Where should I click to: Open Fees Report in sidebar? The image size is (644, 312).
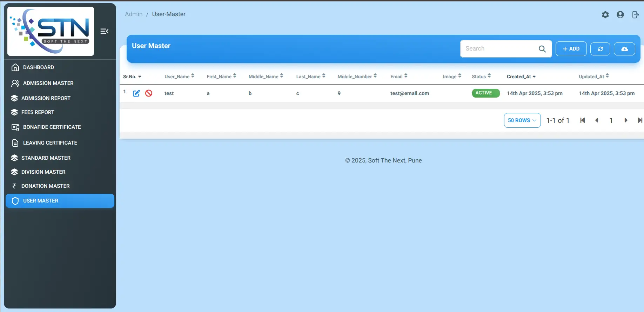(38, 112)
